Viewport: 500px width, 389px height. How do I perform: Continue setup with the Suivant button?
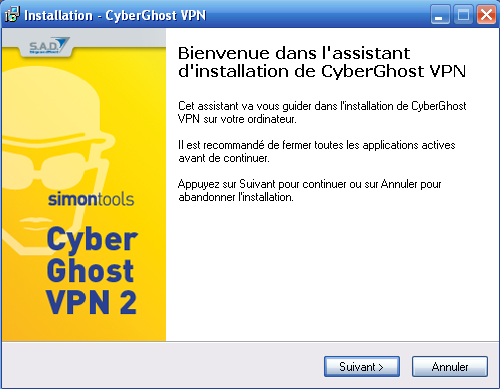point(362,367)
